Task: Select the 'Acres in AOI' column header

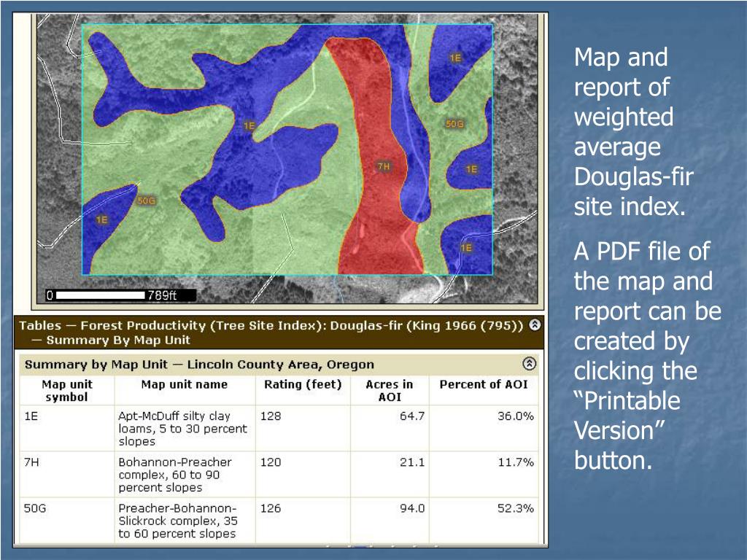Action: coord(390,391)
